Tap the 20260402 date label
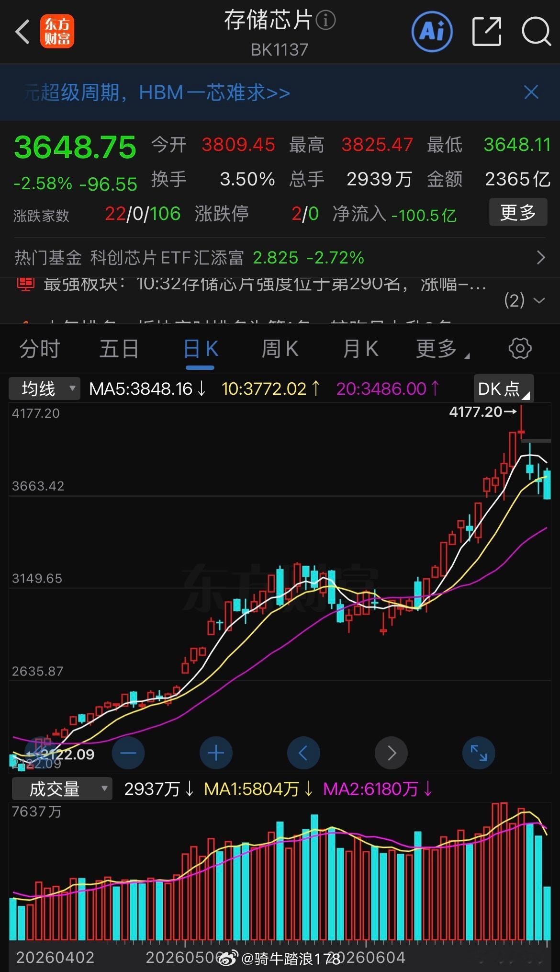Screen dimensions: 560x972 point(55,957)
